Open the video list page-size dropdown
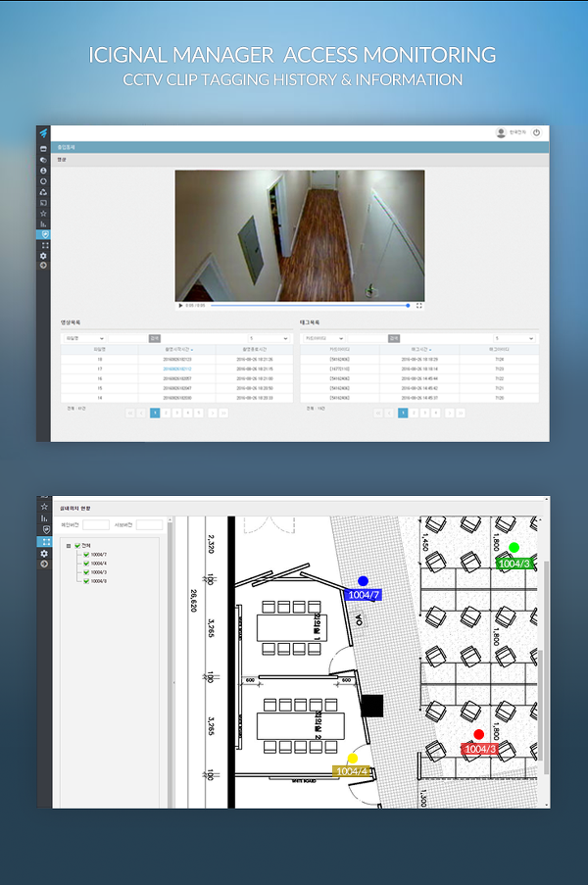This screenshot has height=885, width=588. point(269,338)
